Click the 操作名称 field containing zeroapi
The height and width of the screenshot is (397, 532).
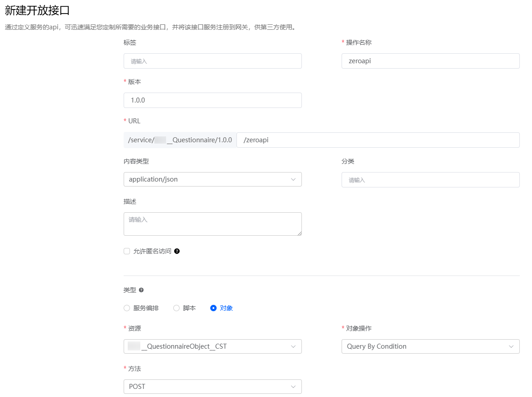430,61
